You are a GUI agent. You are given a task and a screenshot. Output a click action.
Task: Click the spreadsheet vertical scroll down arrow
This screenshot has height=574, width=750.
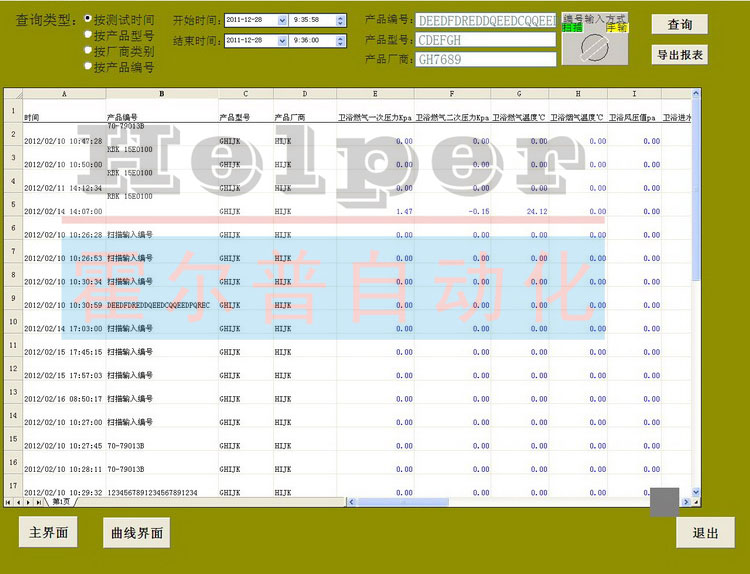point(696,492)
